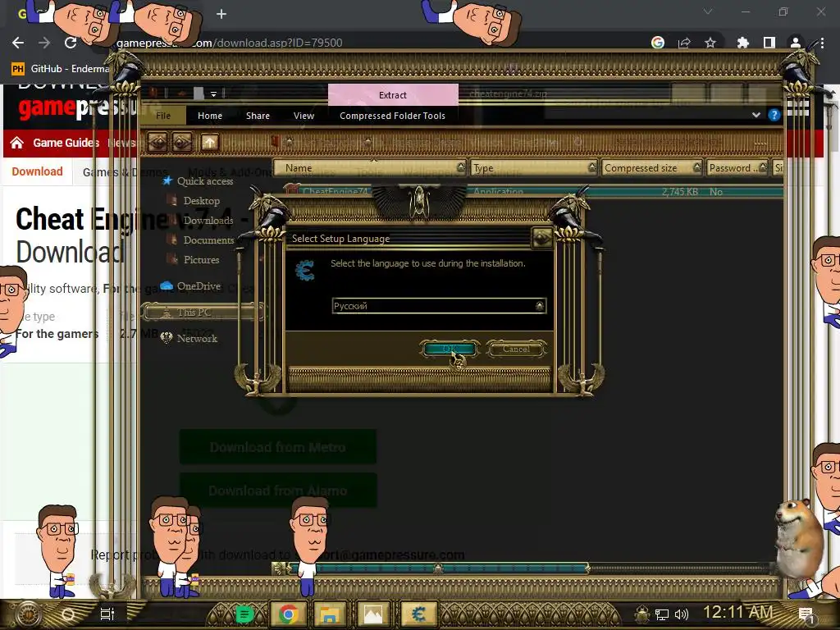Open Chrome Extensions puzzle icon
840x630 pixels.
coord(742,43)
